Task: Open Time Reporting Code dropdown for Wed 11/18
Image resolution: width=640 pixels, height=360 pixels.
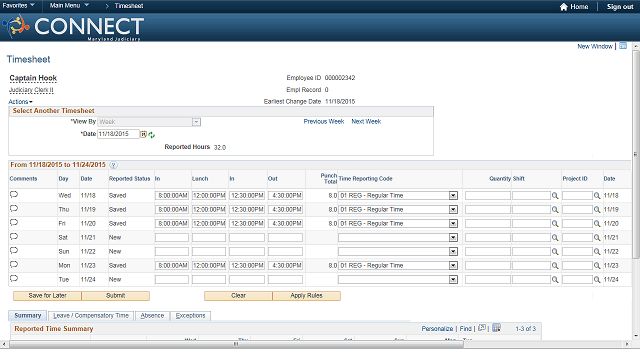Action: coord(453,196)
